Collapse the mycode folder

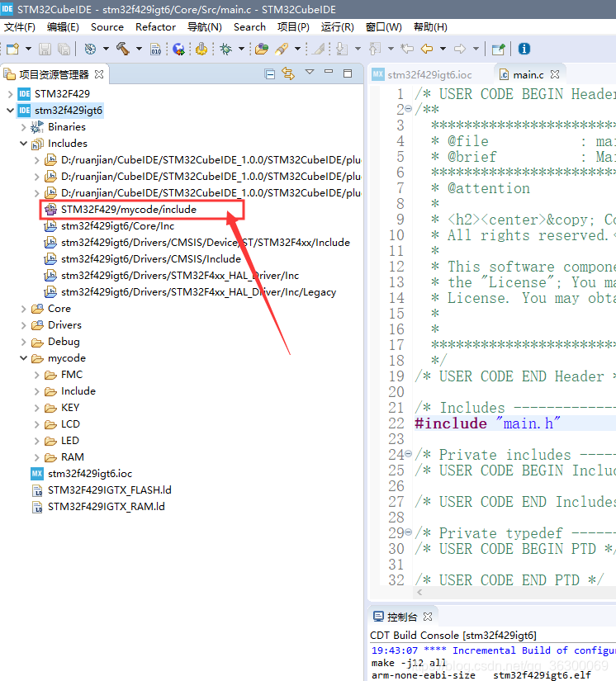pyautogui.click(x=23, y=358)
